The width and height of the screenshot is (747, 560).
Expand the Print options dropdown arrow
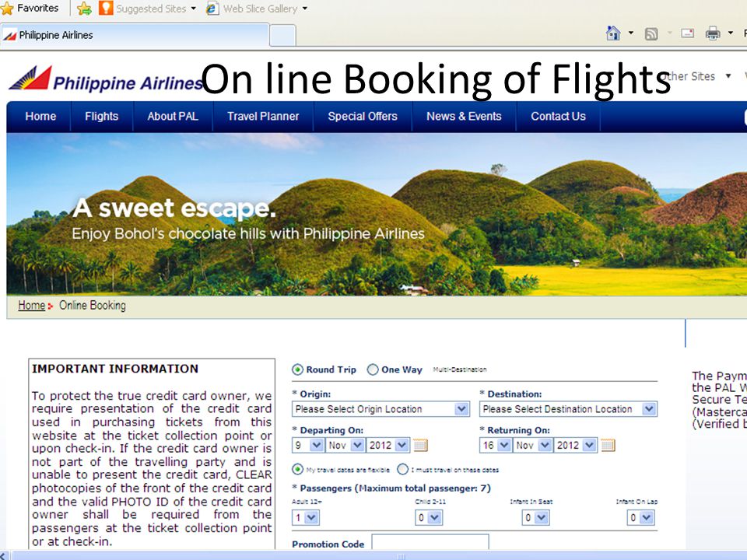click(x=731, y=33)
